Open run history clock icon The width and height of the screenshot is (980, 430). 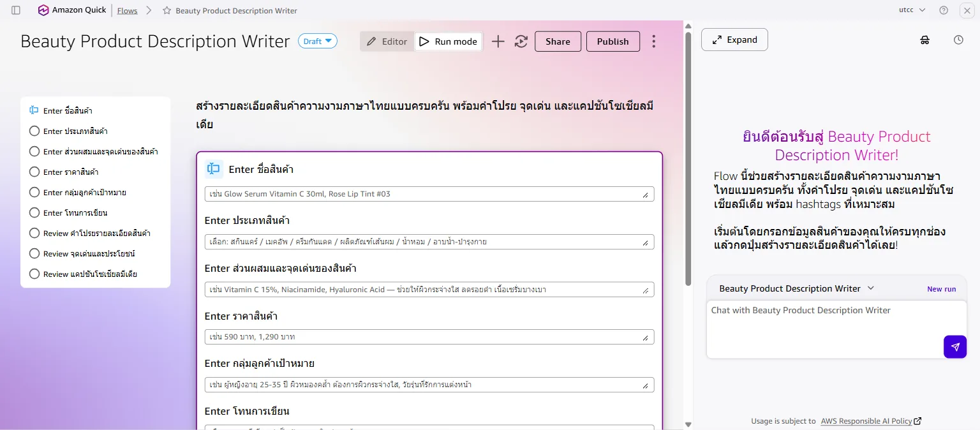[958, 40]
